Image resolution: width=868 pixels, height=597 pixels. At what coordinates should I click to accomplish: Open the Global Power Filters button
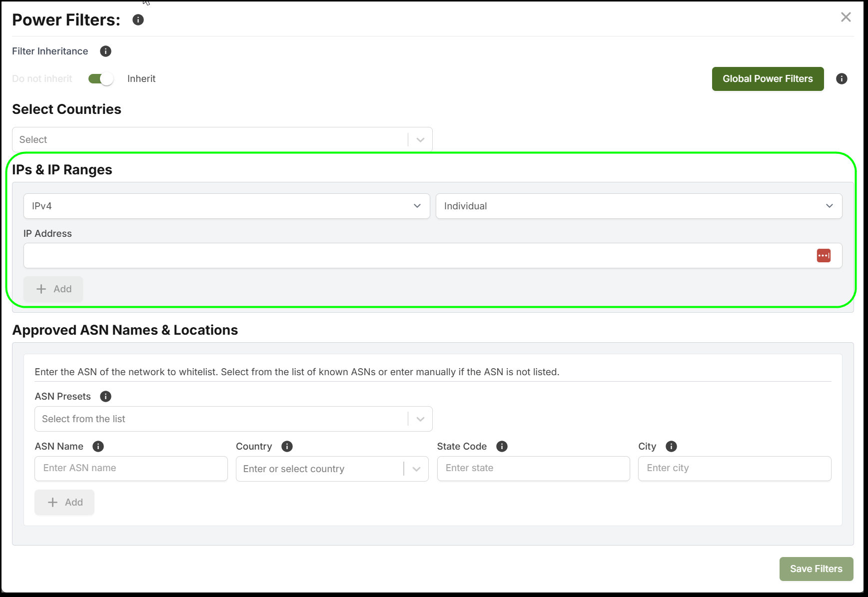coord(767,79)
